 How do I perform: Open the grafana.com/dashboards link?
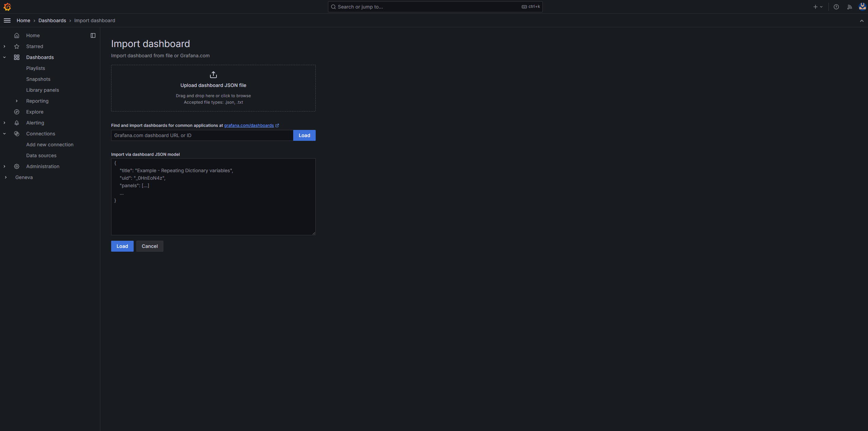tap(249, 125)
